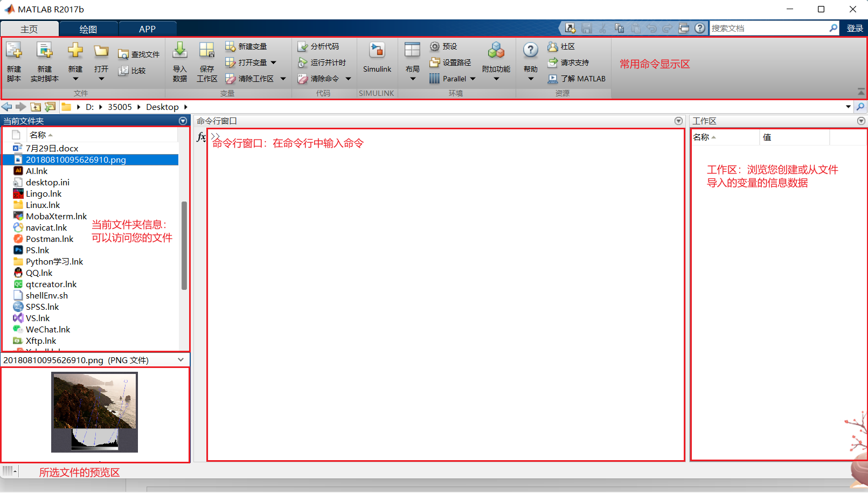Click the 清除命令 icon
This screenshot has width=868, height=493.
coord(303,79)
